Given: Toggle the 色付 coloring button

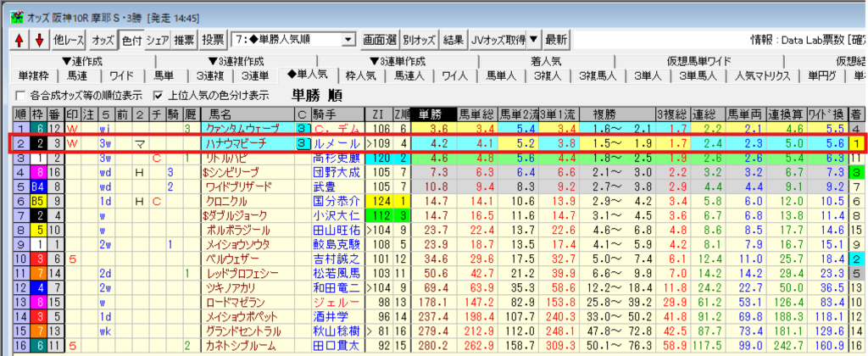Looking at the screenshot, I should pyautogui.click(x=131, y=40).
